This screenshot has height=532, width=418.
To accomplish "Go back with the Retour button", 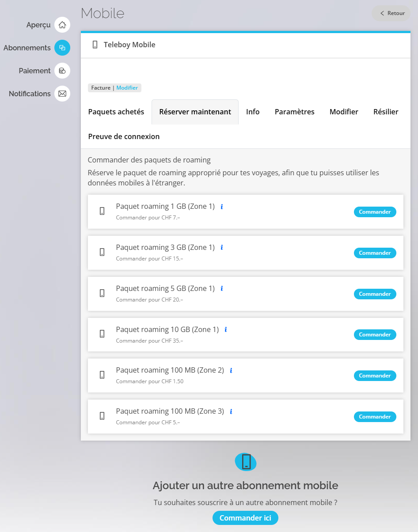I will (391, 13).
